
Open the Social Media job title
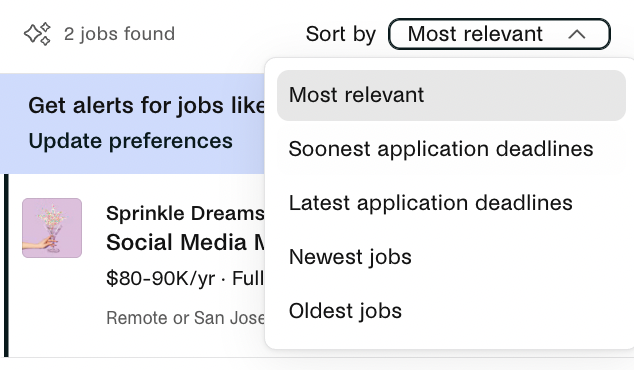[185, 243]
